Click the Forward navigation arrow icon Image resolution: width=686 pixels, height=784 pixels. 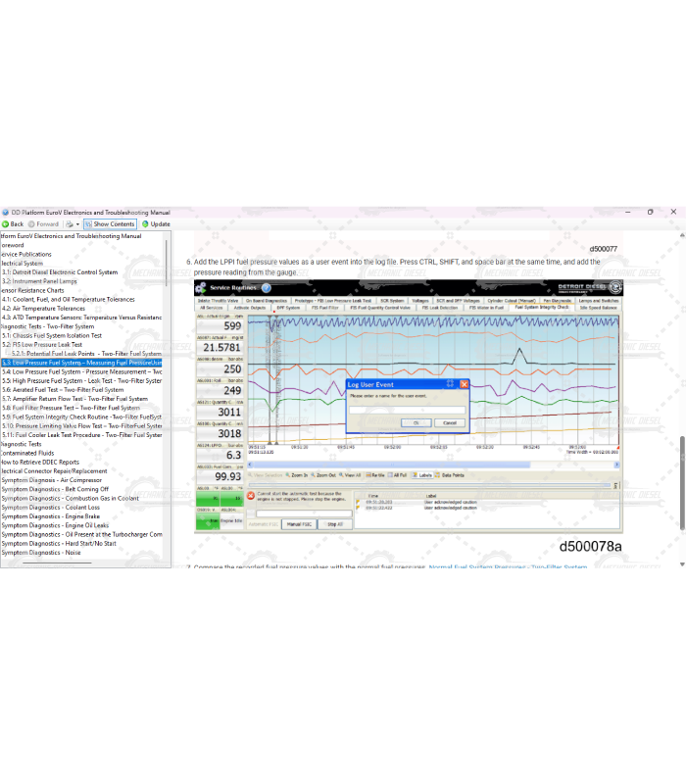click(33, 223)
